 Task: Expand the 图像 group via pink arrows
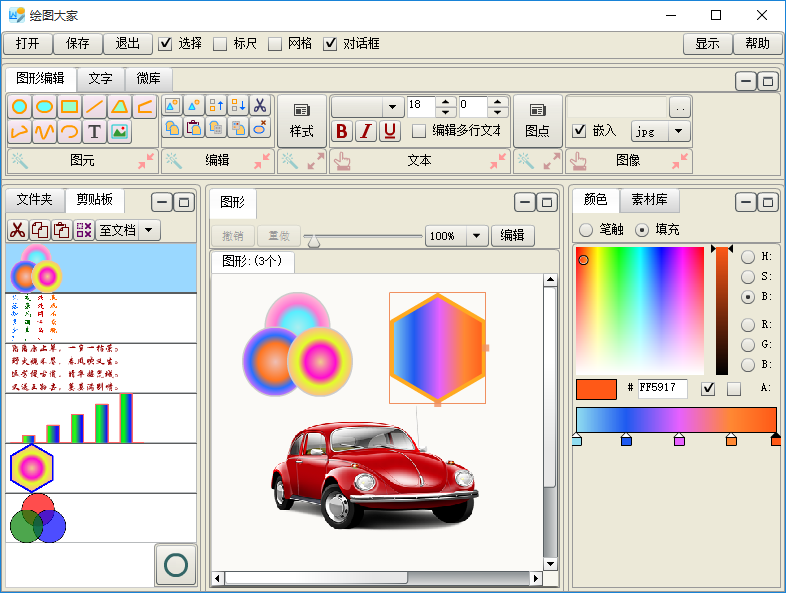point(680,161)
